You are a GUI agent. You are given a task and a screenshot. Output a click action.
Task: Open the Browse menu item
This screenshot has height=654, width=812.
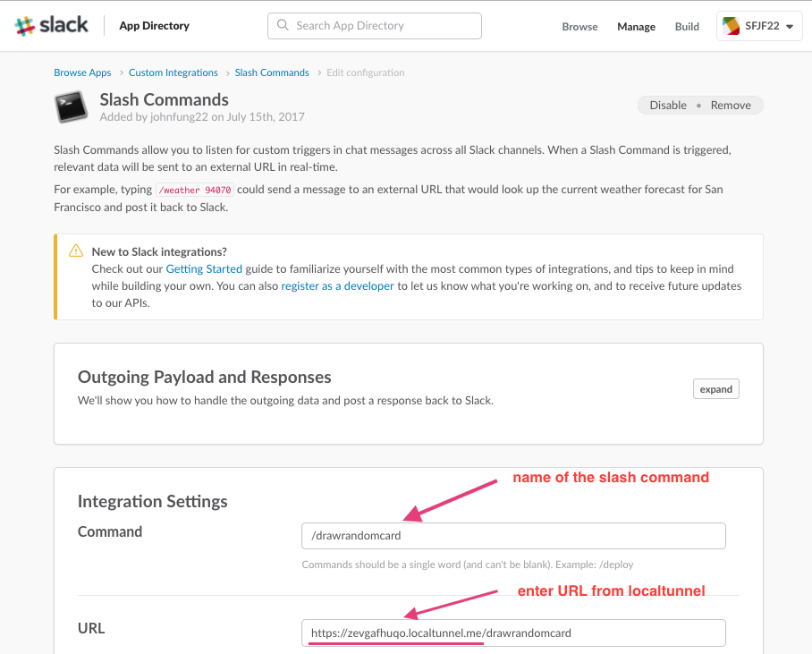(579, 27)
